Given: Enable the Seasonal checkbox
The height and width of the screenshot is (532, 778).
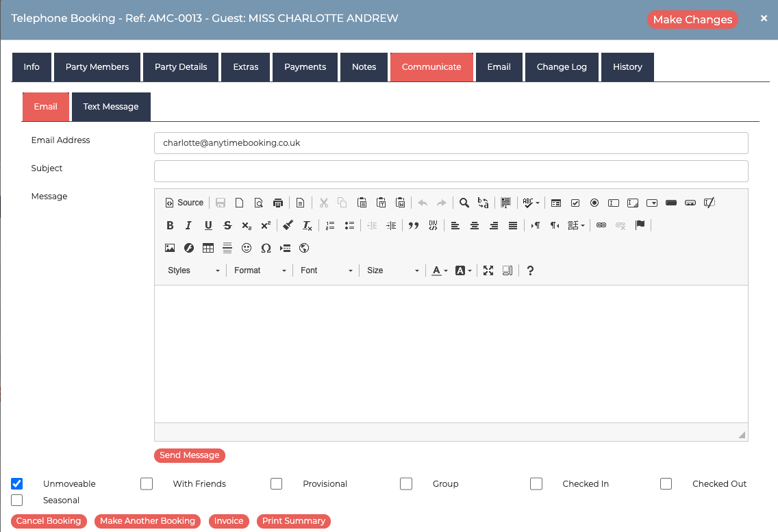Looking at the screenshot, I should coord(17,500).
